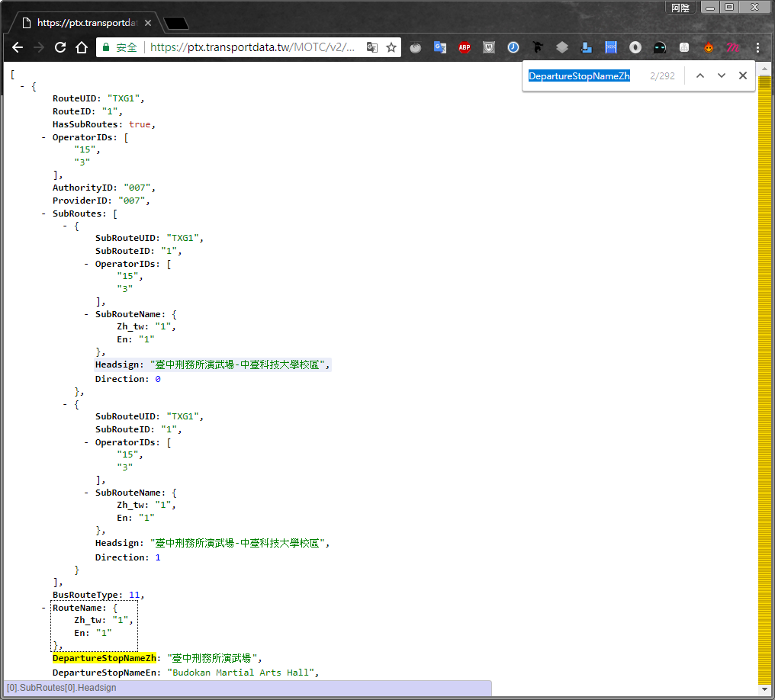
Task: Click Headsign in the second subroute
Action: click(117, 543)
